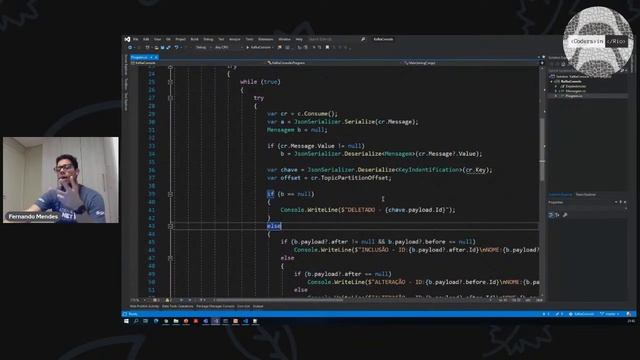
Task: Collapse the try block at line 27
Action: pos(170,98)
